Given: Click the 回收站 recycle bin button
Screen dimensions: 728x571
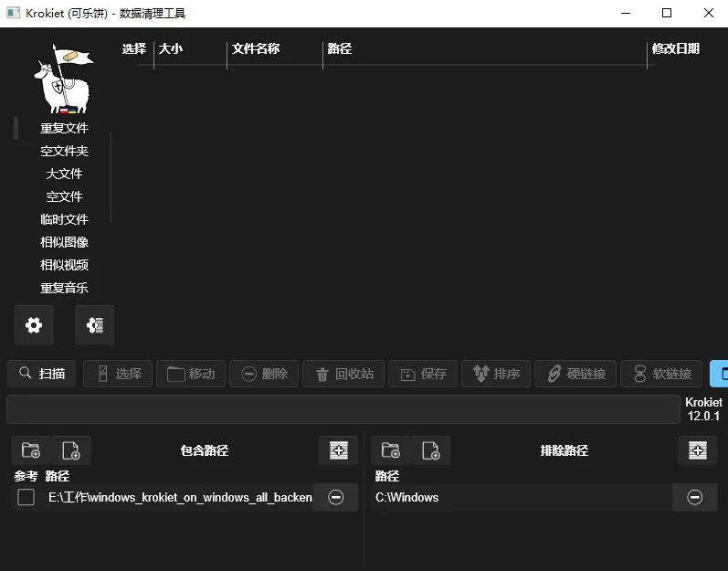Looking at the screenshot, I should (x=343, y=374).
